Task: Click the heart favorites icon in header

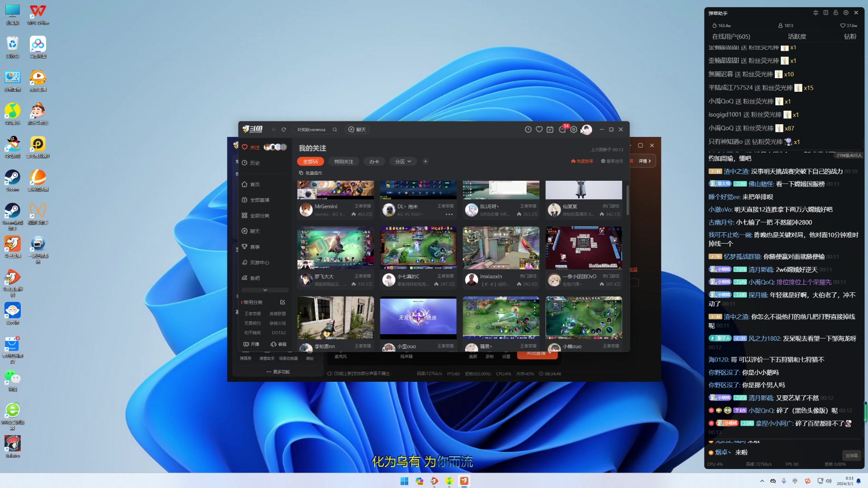Action: point(539,130)
